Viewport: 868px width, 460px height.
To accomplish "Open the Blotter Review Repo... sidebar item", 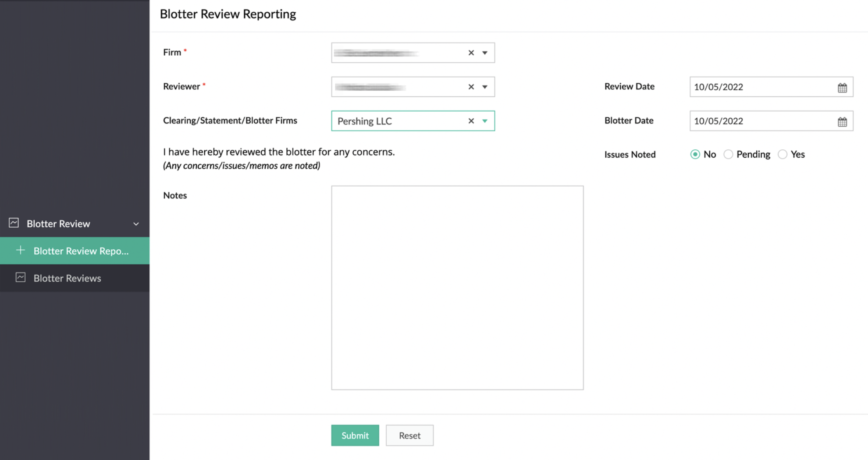I will pyautogui.click(x=75, y=251).
